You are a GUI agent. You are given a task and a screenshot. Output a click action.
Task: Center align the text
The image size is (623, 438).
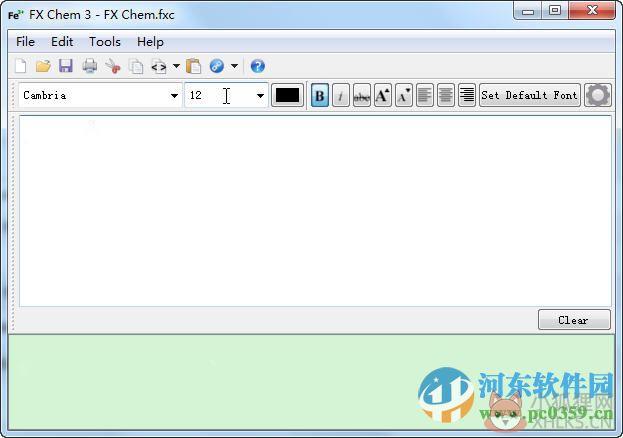click(x=446, y=95)
